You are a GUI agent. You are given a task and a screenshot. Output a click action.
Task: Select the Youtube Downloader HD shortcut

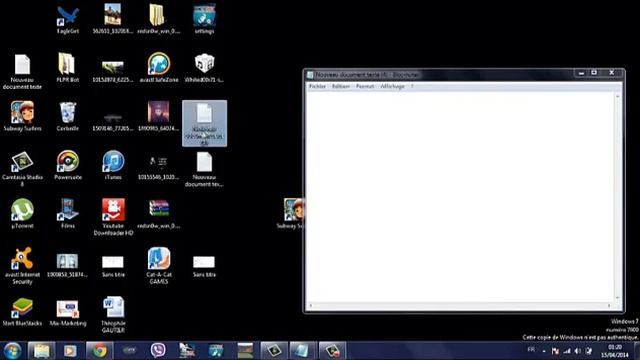[x=113, y=217]
